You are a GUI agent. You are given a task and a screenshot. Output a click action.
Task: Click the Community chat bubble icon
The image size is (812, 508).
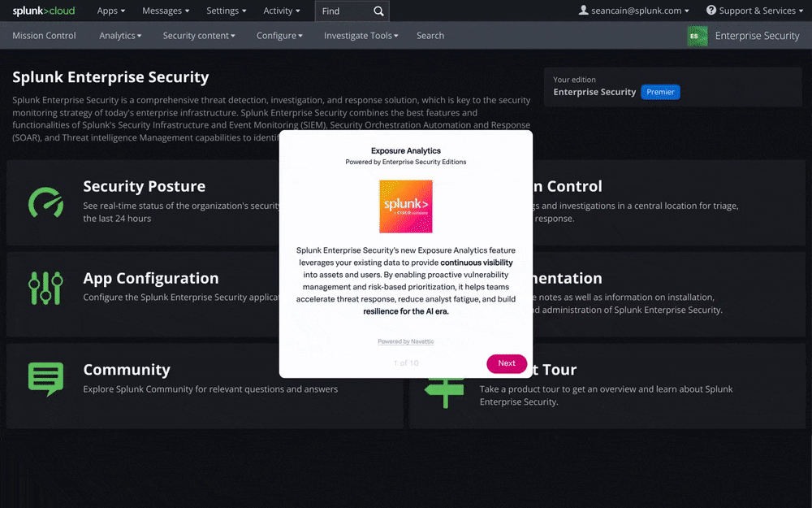coord(45,379)
